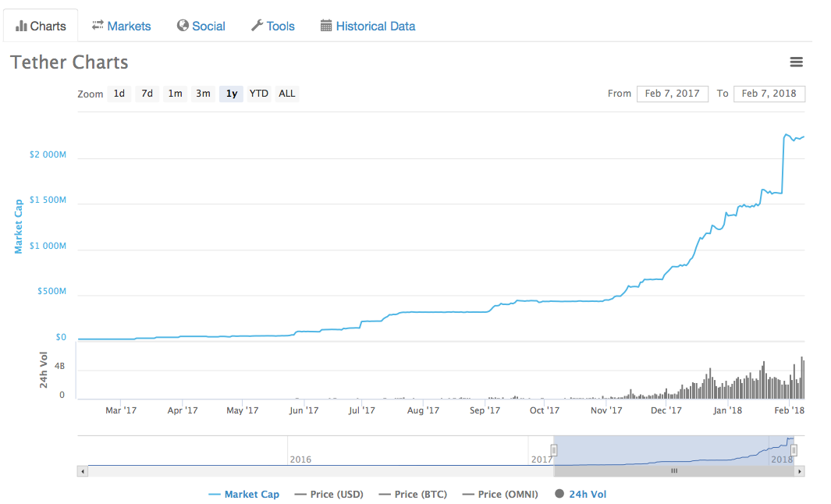Click the navigator left scroll arrow

tap(82, 471)
